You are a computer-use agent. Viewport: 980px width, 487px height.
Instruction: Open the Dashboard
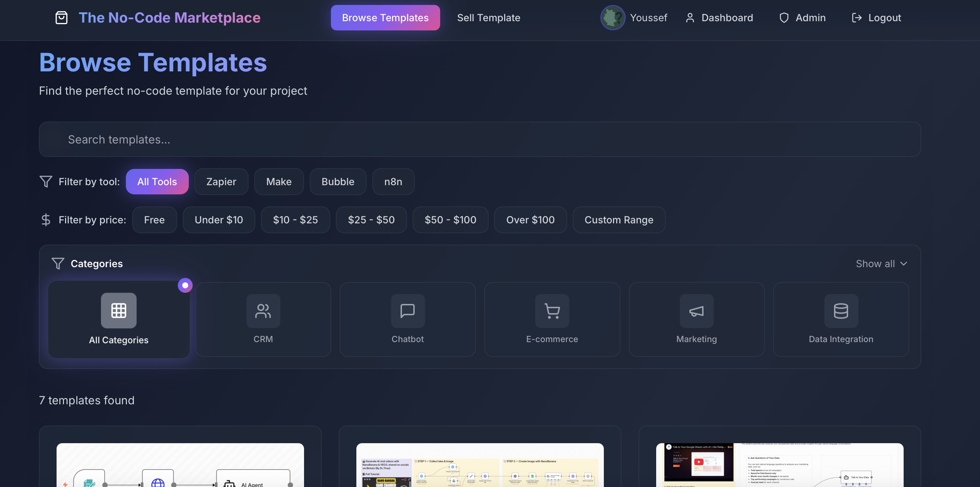719,17
